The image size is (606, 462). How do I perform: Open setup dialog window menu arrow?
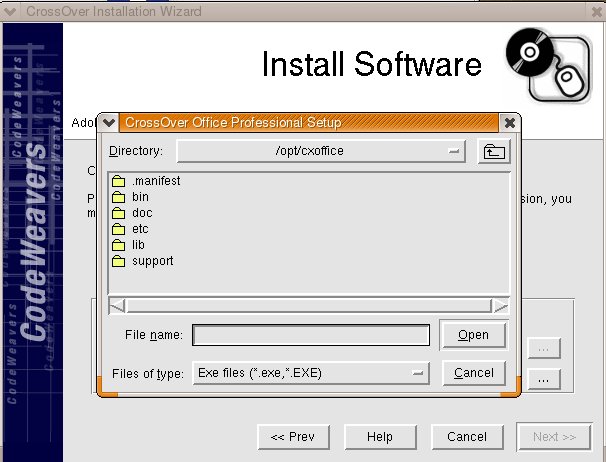click(109, 122)
